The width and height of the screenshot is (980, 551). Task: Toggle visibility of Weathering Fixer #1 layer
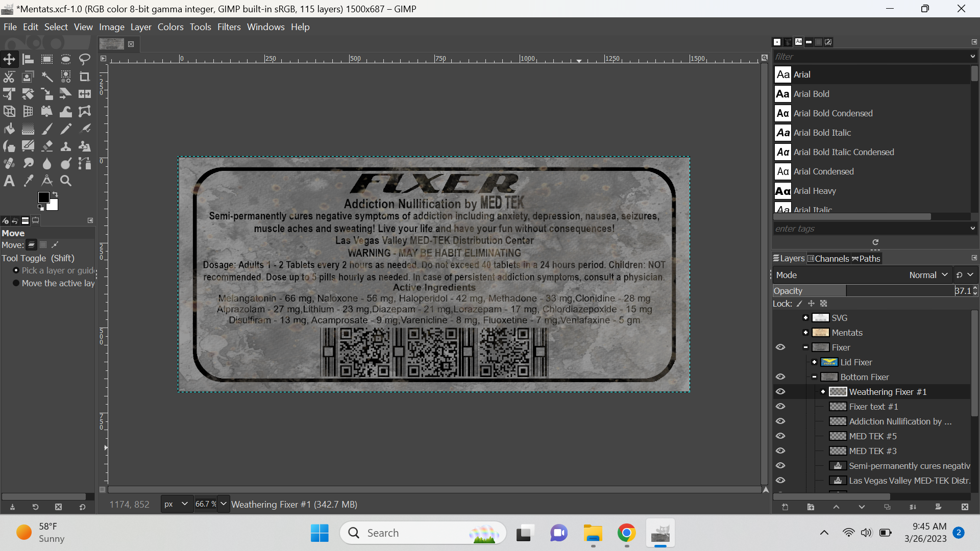780,392
